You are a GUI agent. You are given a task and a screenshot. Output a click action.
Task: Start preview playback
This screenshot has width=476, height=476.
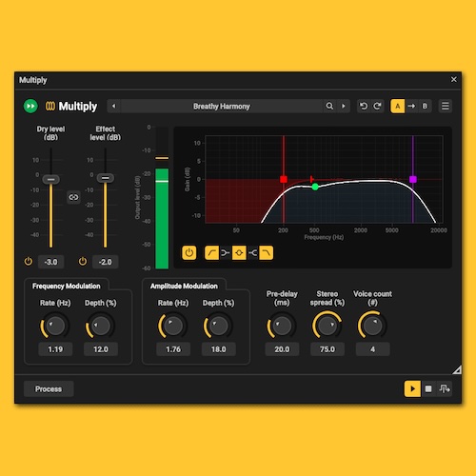[412, 388]
